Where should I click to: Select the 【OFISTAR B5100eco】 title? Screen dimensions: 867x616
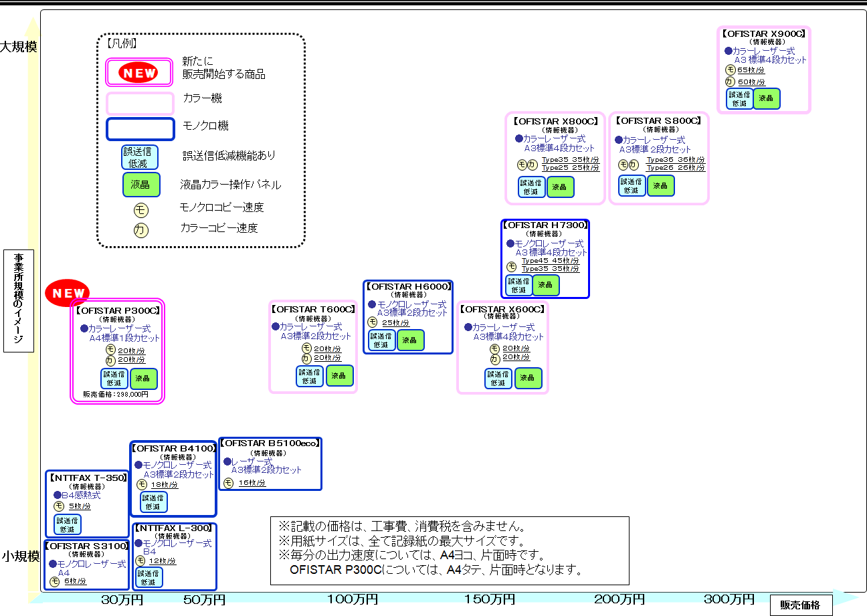click(270, 443)
